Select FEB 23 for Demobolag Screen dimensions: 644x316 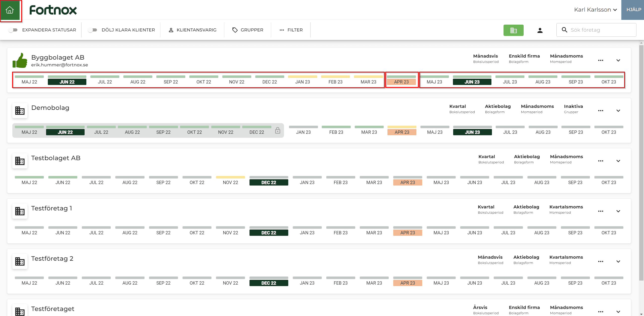pyautogui.click(x=336, y=130)
